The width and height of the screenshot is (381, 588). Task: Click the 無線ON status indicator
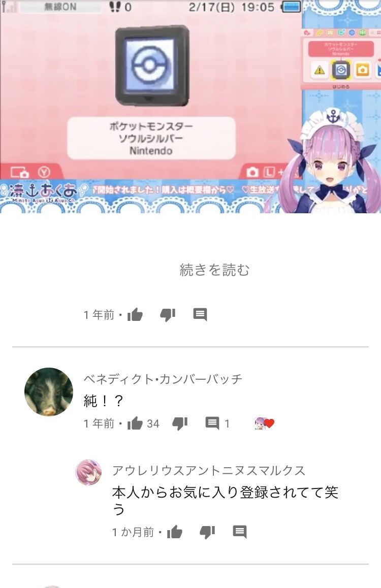60,7
